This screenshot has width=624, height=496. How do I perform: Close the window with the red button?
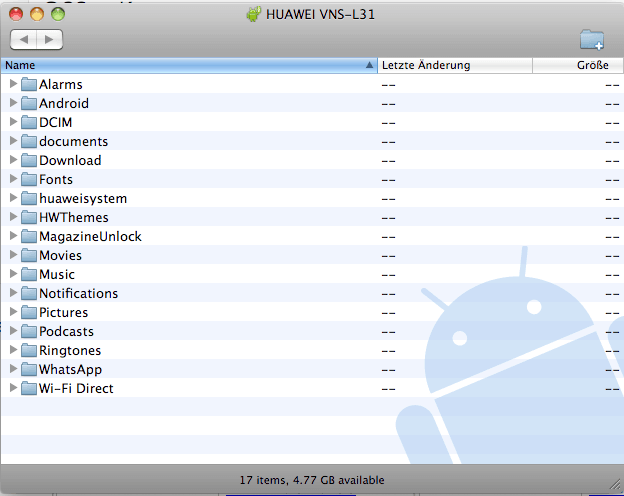(x=16, y=14)
